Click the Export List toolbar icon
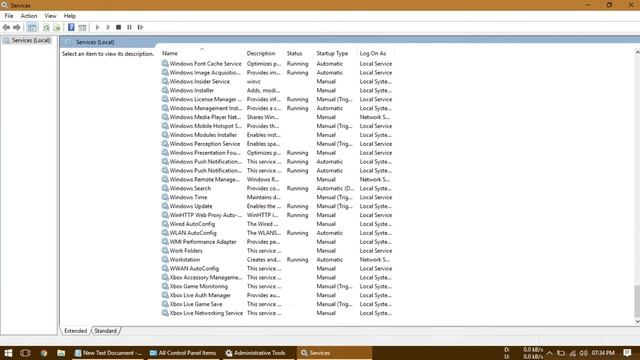The image size is (640, 360). click(57, 27)
